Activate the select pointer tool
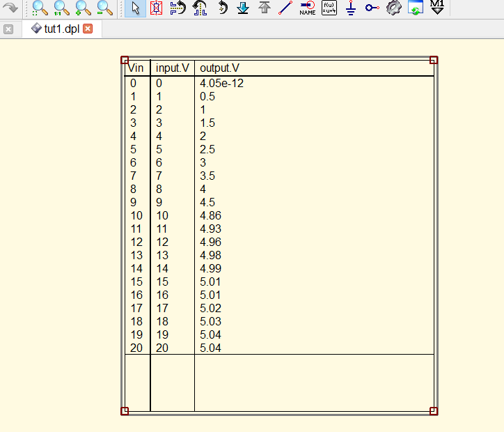The height and width of the screenshot is (432, 504). tap(135, 8)
